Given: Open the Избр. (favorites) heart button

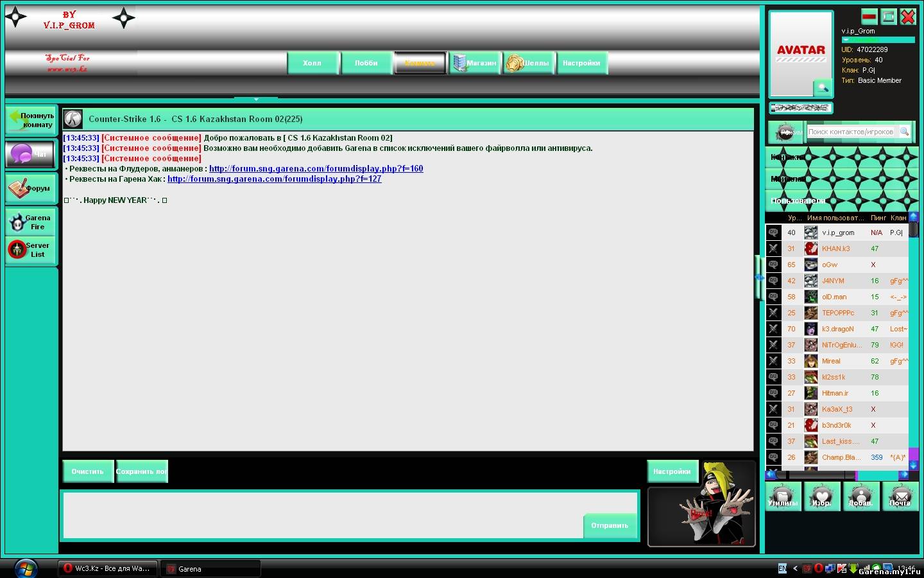Looking at the screenshot, I should point(822,496).
